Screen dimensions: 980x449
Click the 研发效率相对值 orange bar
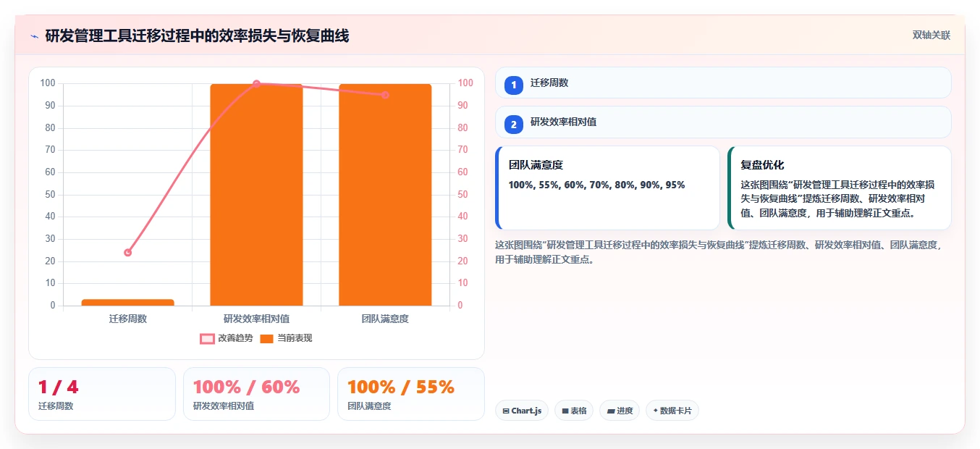[x=256, y=195]
